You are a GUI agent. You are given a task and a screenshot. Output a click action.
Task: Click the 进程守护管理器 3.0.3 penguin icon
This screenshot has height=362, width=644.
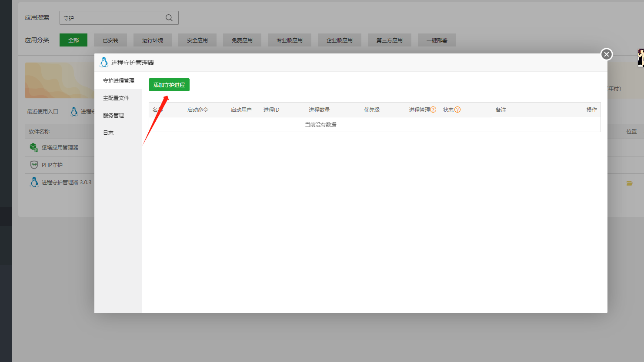34,182
